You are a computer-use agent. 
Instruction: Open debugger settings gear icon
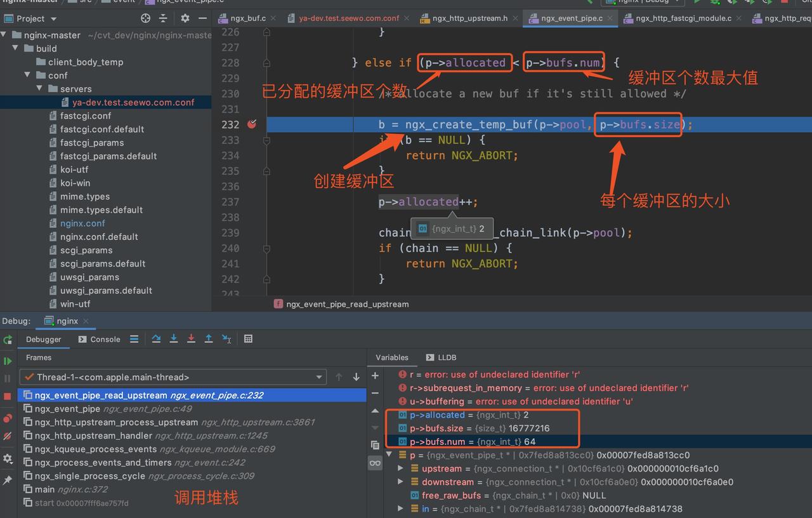[8, 458]
